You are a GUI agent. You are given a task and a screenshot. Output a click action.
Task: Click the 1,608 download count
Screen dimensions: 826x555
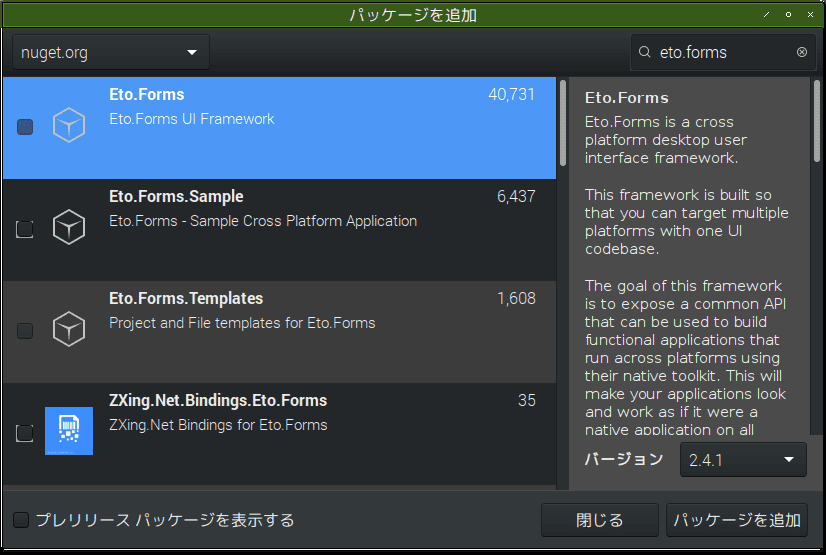516,299
